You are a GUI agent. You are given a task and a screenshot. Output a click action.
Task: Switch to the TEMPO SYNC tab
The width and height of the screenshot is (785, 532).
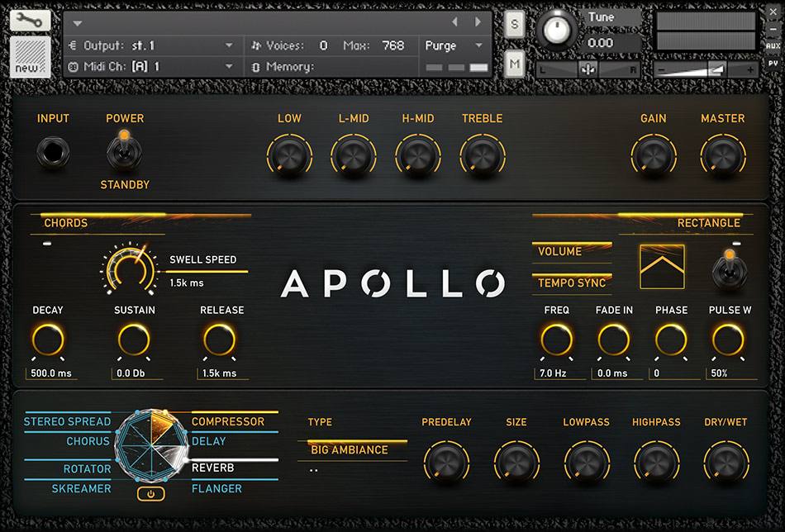571,283
